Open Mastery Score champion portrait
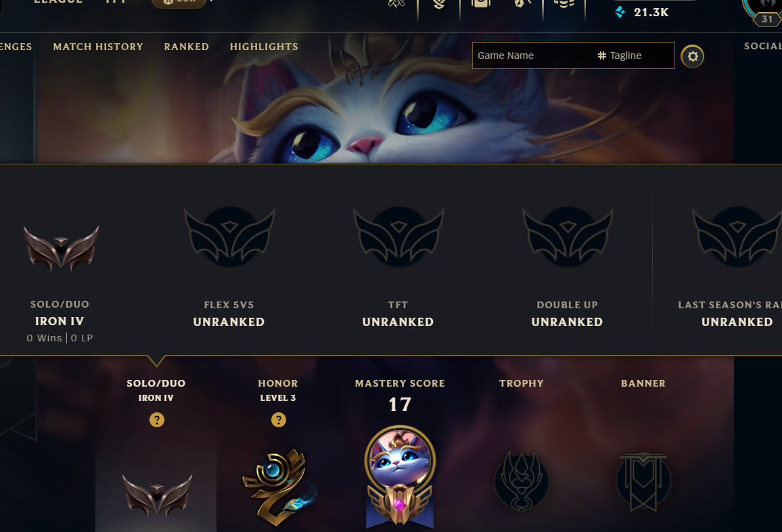 tap(400, 461)
